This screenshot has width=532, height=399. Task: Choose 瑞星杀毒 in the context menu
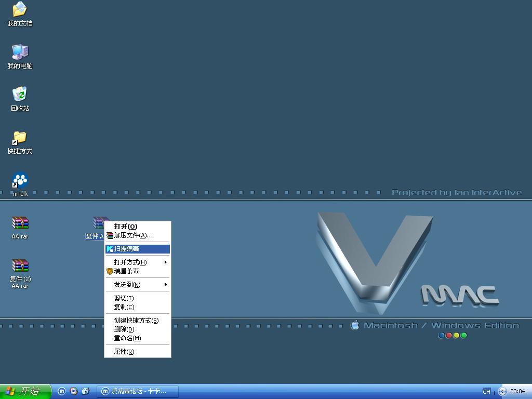(137, 271)
